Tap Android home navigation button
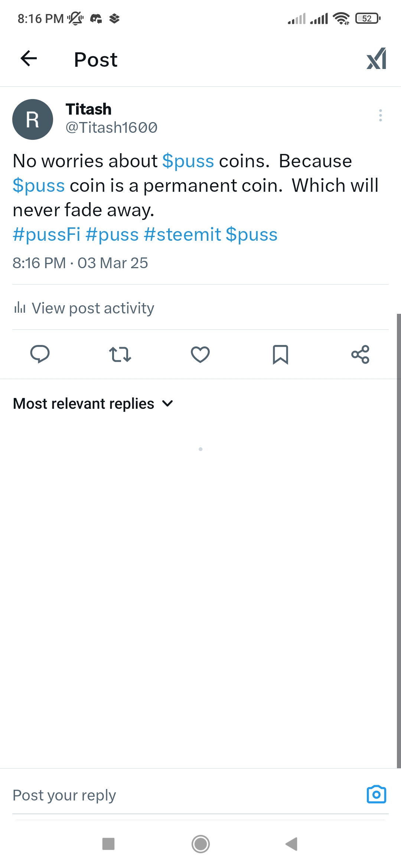 (x=200, y=844)
